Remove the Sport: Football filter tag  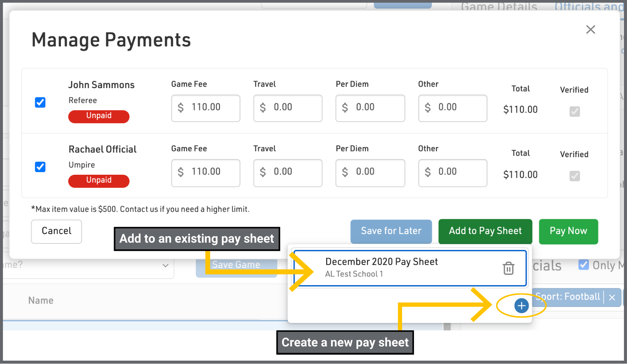612,298
